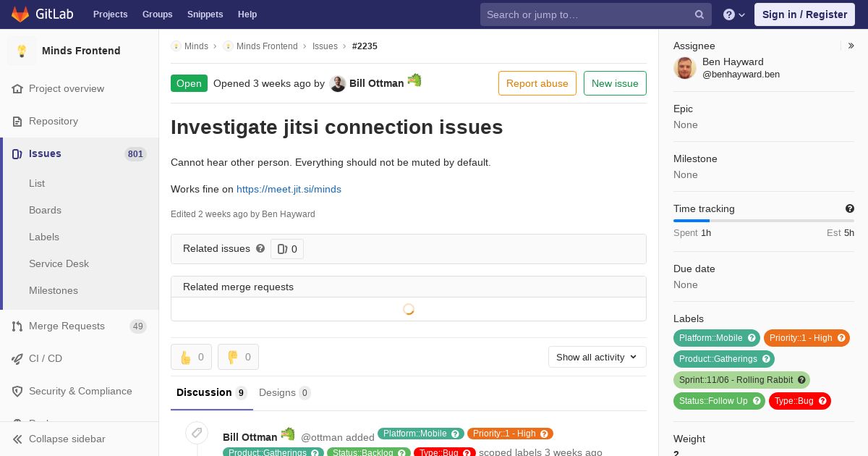Click Bill Ottman's author avatar
This screenshot has width=868, height=456.
tap(338, 83)
